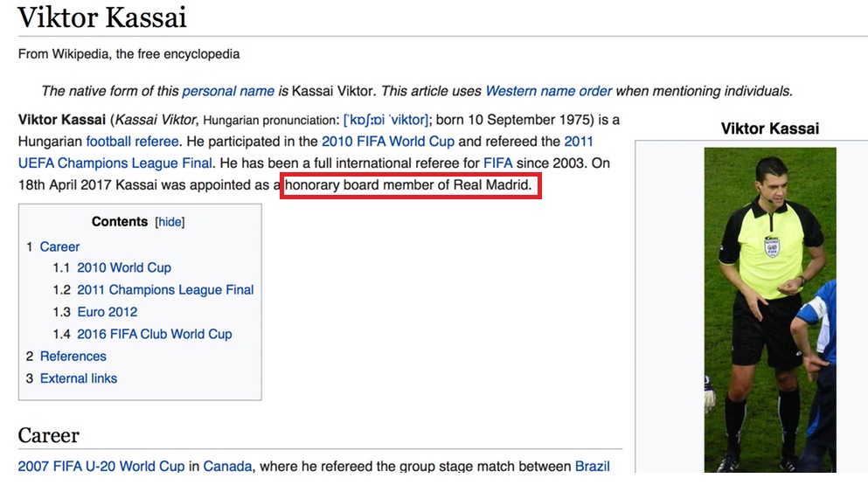Screen dimensions: 868x485
Task: Jump to References in Contents
Action: click(x=73, y=356)
